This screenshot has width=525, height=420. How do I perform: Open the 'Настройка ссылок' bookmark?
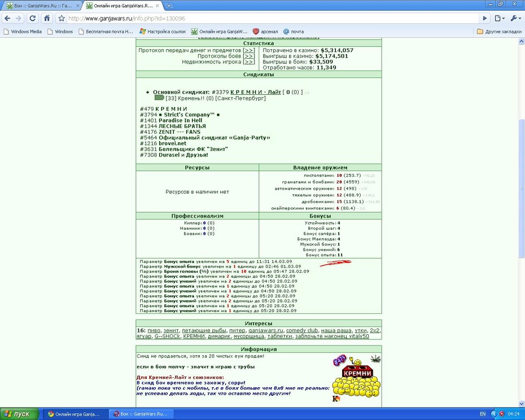[x=163, y=32]
